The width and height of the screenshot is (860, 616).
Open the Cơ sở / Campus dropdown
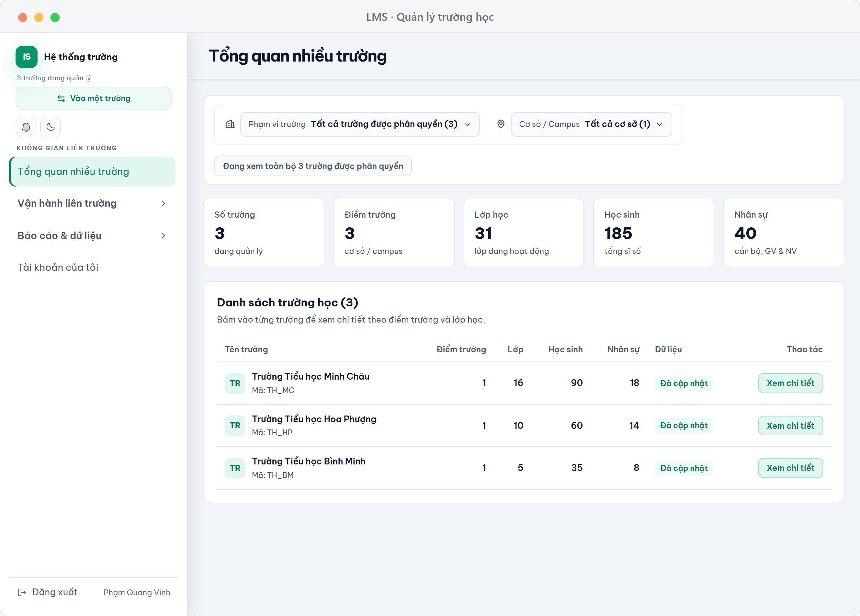pyautogui.click(x=591, y=124)
